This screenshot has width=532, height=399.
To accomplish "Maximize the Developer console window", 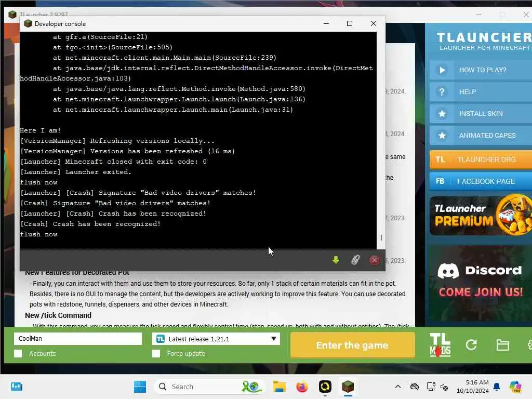I will pyautogui.click(x=350, y=23).
